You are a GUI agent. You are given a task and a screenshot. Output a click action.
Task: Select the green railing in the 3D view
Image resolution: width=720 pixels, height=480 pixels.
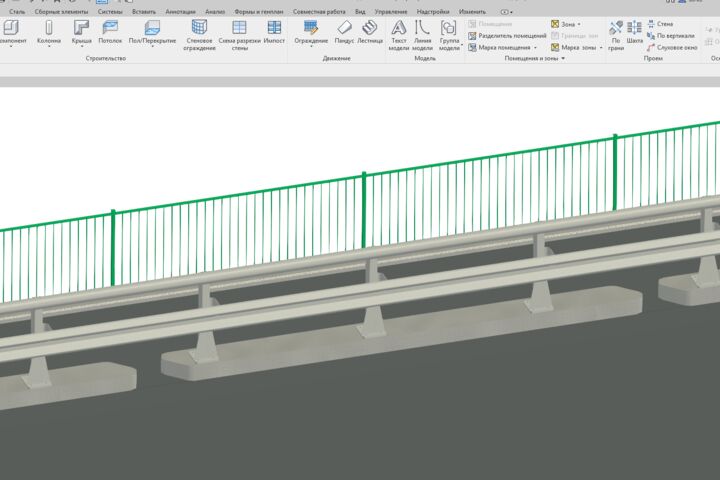[364, 209]
